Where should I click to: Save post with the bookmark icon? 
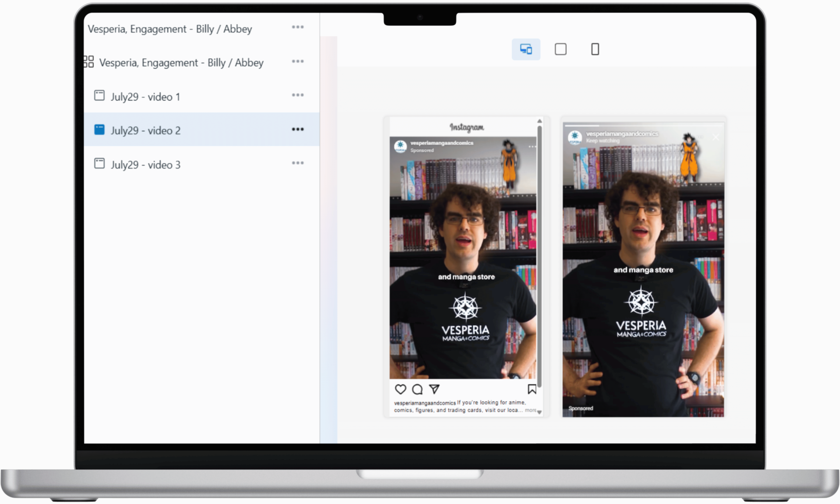532,389
